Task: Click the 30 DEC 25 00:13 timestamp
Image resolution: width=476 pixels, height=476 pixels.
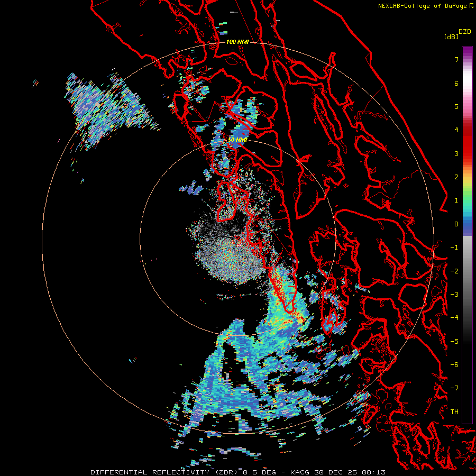Action: pos(349,472)
